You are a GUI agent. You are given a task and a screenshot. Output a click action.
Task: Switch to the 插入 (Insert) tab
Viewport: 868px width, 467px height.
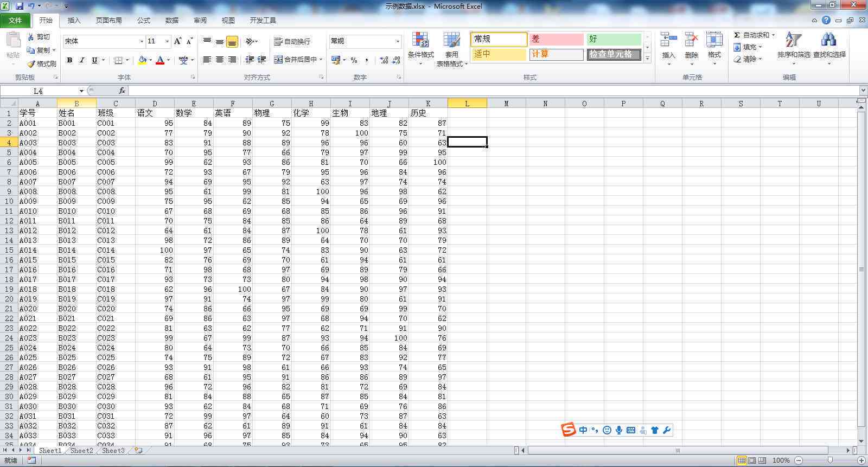coord(74,21)
